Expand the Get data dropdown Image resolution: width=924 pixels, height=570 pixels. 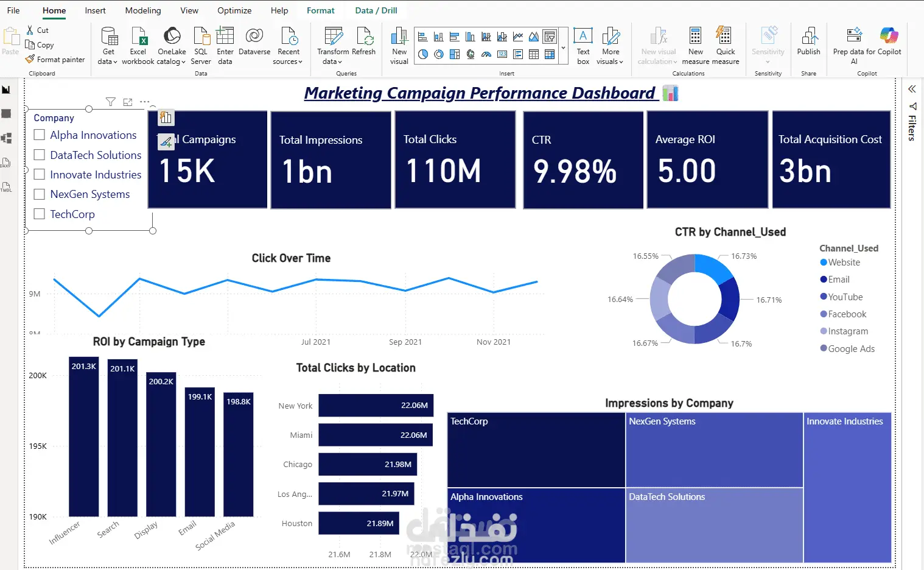[x=108, y=45]
